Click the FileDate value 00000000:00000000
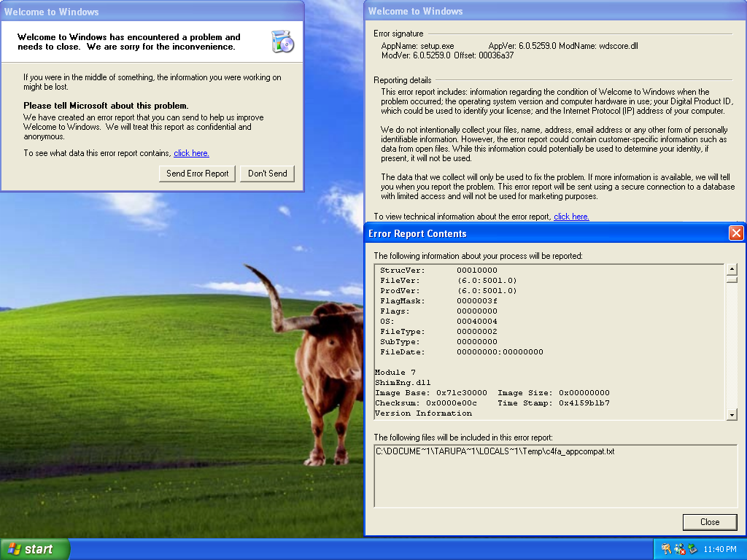The height and width of the screenshot is (560, 747). (500, 352)
